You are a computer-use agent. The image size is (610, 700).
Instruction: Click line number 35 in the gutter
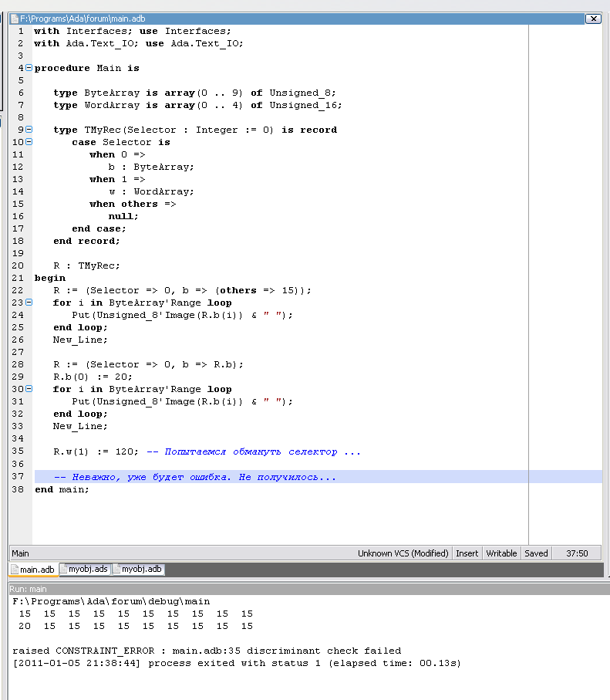[x=19, y=451]
